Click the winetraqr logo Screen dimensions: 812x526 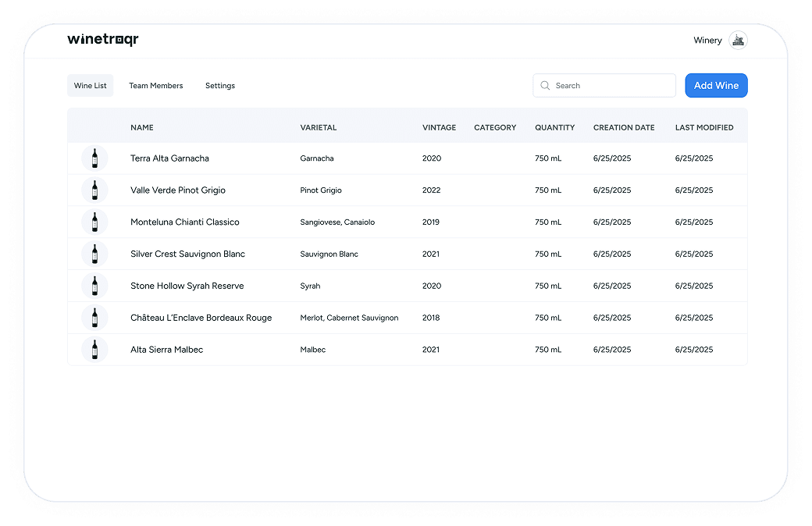click(x=103, y=39)
